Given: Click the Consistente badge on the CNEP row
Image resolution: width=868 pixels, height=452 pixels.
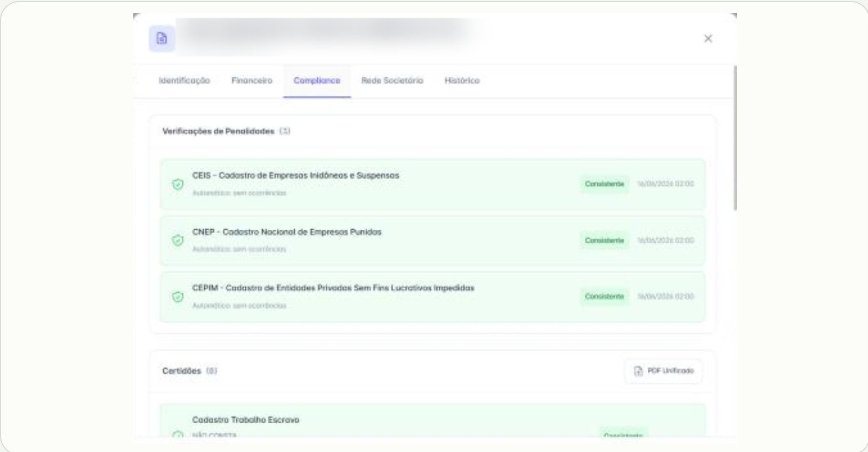Looking at the screenshot, I should (605, 240).
